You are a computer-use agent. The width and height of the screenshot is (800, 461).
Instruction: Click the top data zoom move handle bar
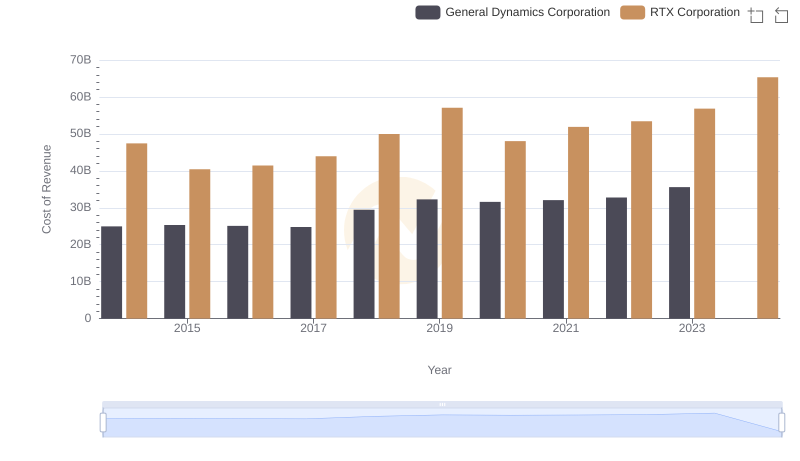coord(442,404)
